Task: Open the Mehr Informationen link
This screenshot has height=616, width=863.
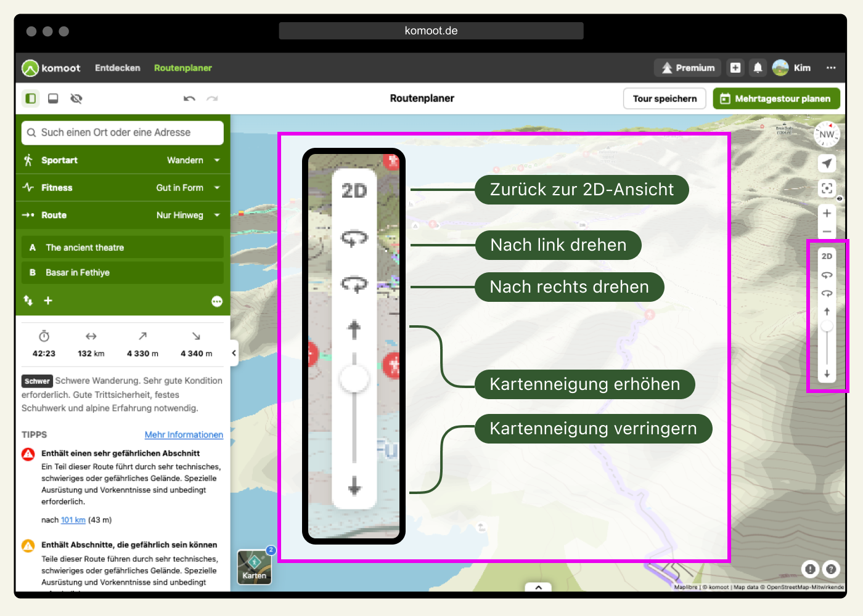Action: coord(184,435)
